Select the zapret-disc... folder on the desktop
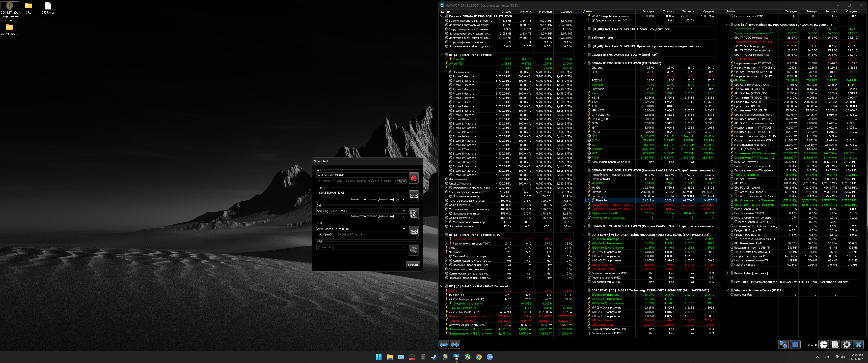This screenshot has width=868, height=363. [9, 30]
